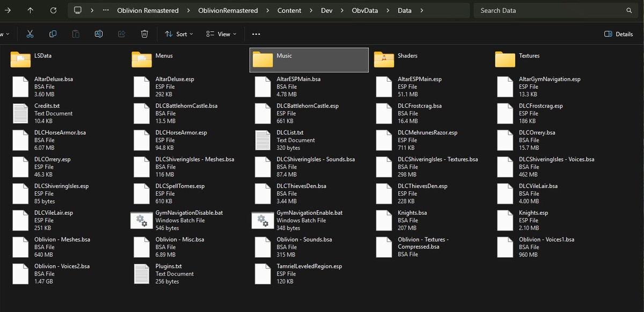Expand the chevron after Content breadcrumb

click(x=311, y=10)
